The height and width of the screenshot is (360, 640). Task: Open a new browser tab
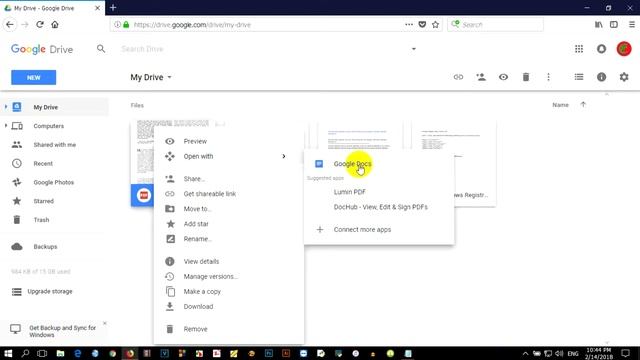(113, 8)
